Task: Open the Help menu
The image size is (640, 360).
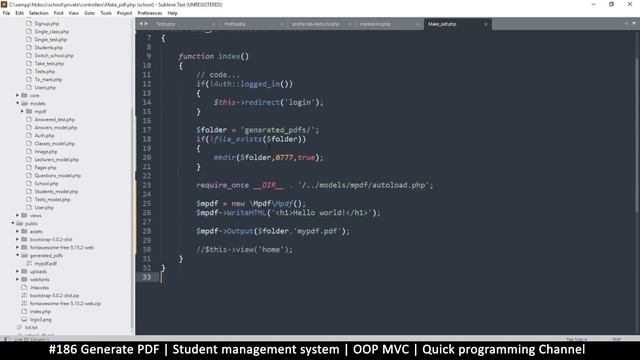Action: click(173, 13)
